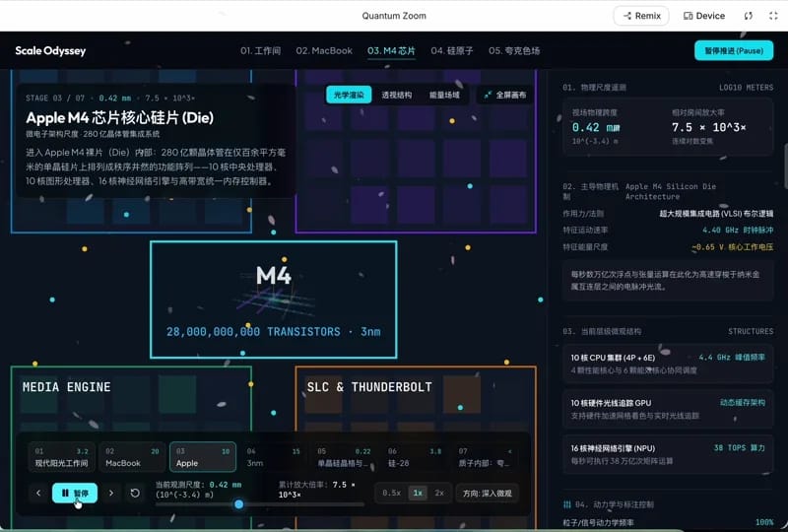Toggle the 方向: 深入微观 direction button
This screenshot has width=788, height=532.
487,494
